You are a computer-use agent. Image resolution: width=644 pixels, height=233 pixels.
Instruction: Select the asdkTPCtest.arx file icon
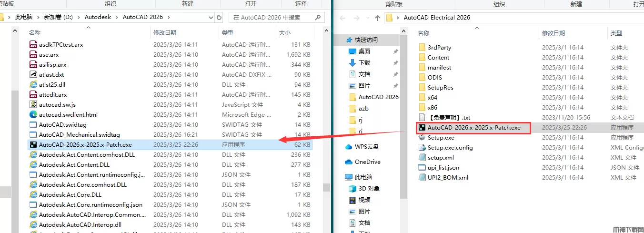[x=33, y=44]
